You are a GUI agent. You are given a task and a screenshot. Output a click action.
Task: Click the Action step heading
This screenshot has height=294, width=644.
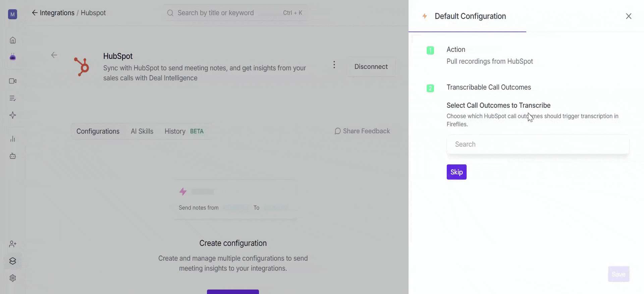456,50
